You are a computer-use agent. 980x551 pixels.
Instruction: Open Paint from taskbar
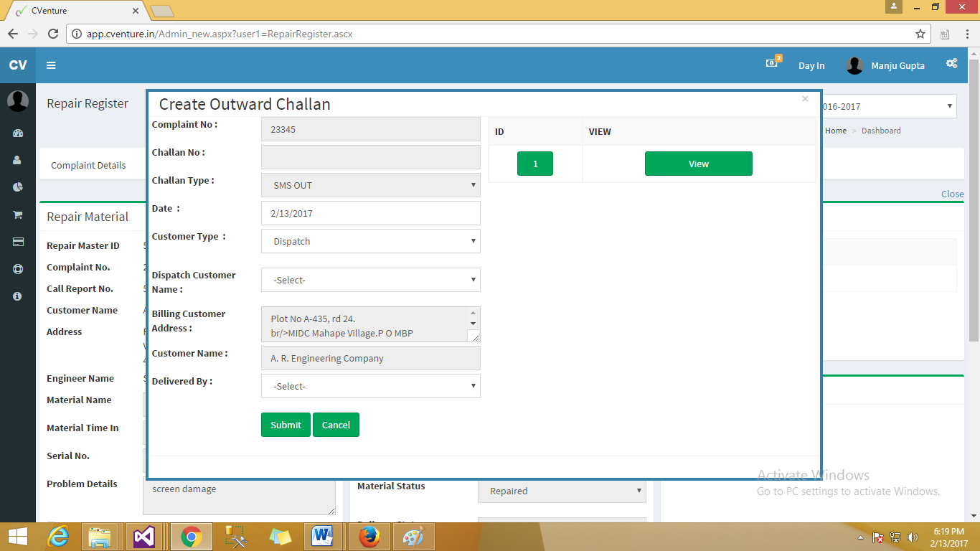tap(413, 537)
